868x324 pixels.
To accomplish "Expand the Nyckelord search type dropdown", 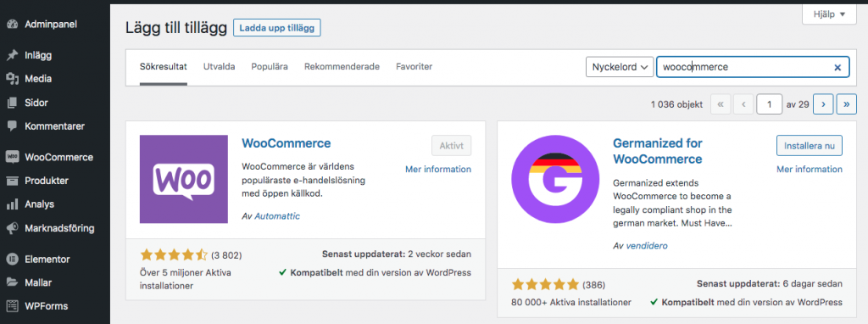I will (x=620, y=67).
